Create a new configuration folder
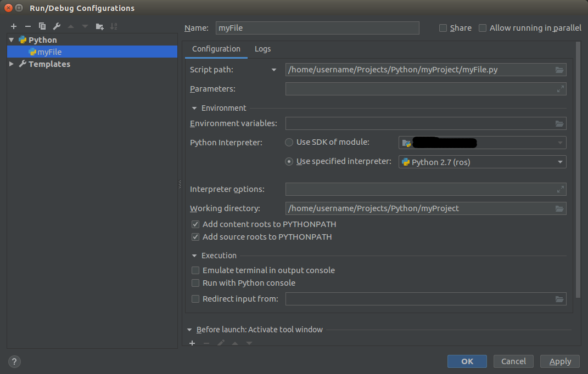Viewport: 588px width, 374px height. tap(99, 26)
